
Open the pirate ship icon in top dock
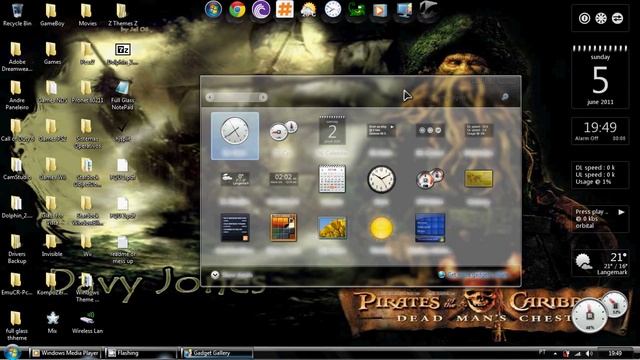pos(427,9)
